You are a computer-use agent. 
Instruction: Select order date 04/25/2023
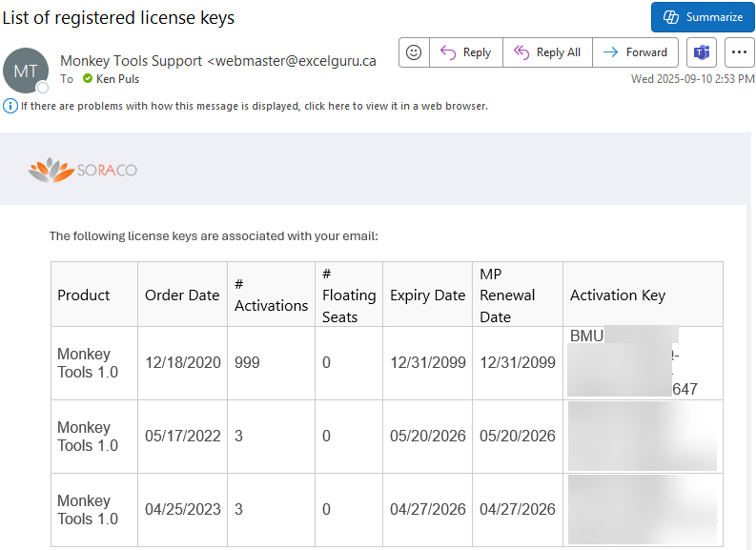pos(183,509)
